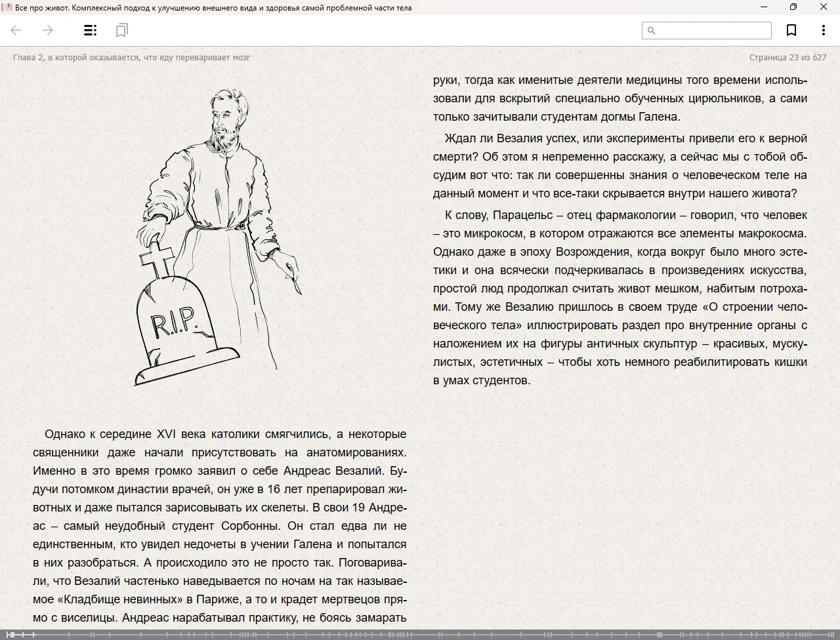The height and width of the screenshot is (640, 840).
Task: Click the magnifier icon in search box
Action: (x=651, y=30)
